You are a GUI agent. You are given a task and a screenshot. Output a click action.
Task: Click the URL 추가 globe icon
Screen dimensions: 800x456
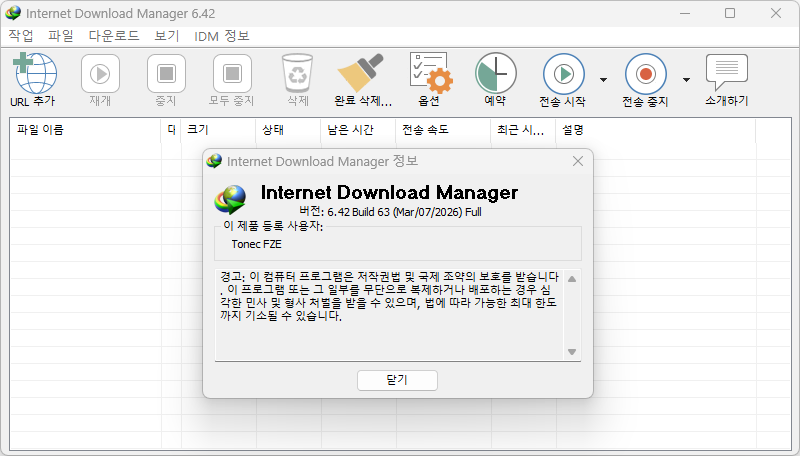pos(35,73)
